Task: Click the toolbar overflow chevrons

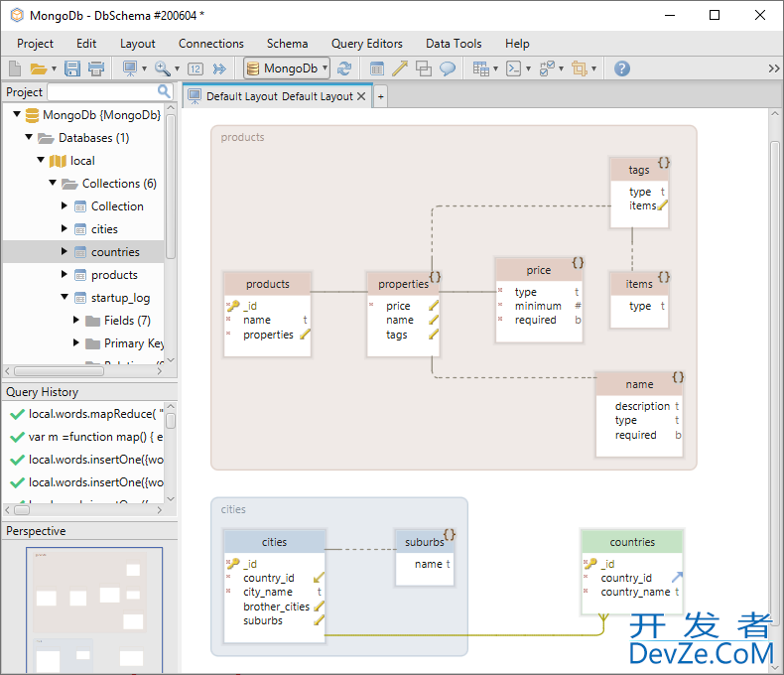Action: [x=774, y=68]
